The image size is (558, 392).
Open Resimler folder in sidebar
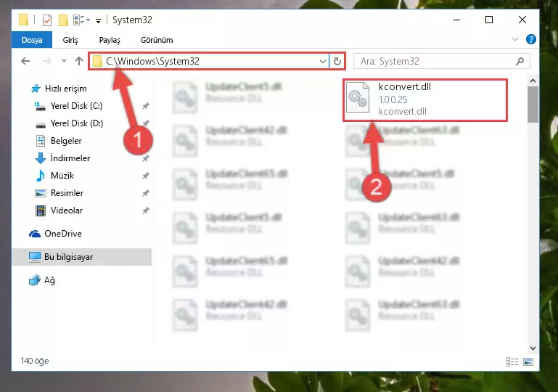[x=60, y=193]
